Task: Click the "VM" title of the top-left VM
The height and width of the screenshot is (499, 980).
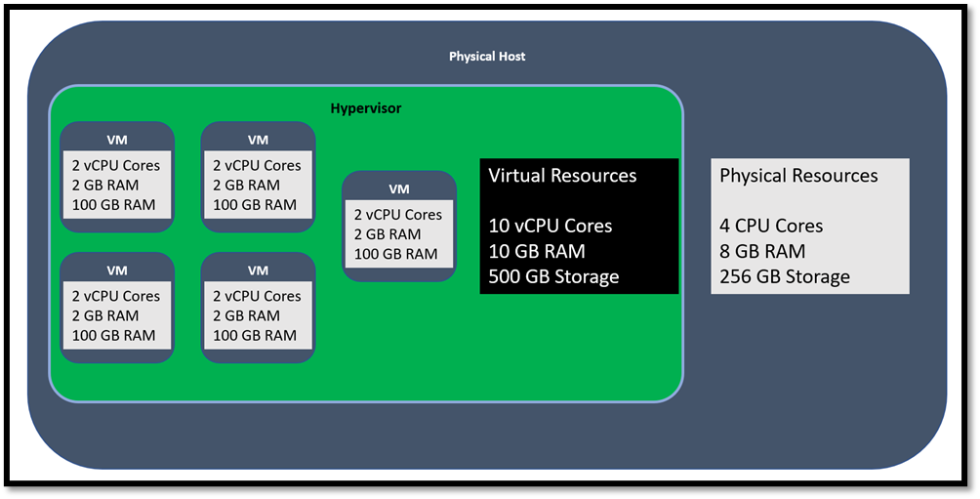Action: tap(117, 140)
